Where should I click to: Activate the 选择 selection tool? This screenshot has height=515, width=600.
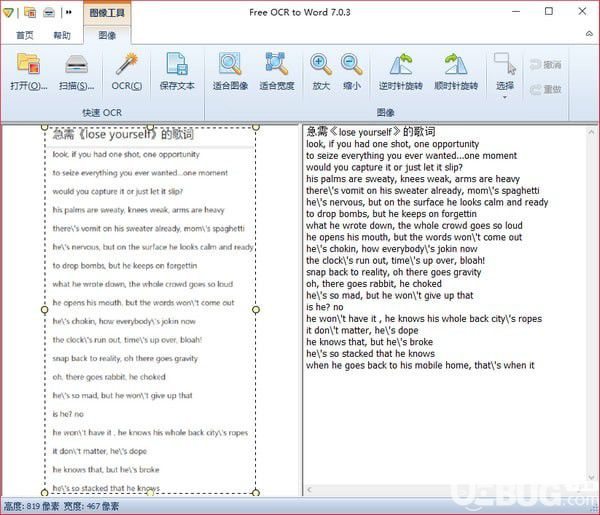505,71
